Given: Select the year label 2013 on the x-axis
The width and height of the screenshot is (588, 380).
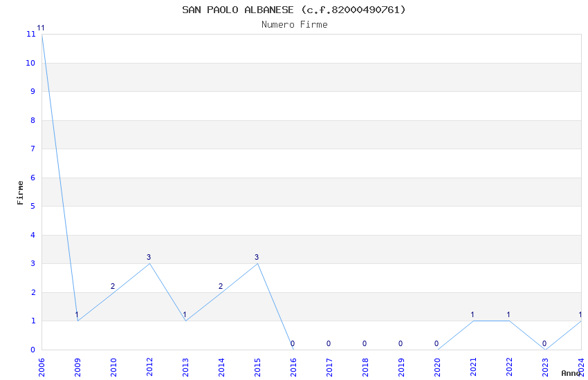Looking at the screenshot, I should 185,368.
